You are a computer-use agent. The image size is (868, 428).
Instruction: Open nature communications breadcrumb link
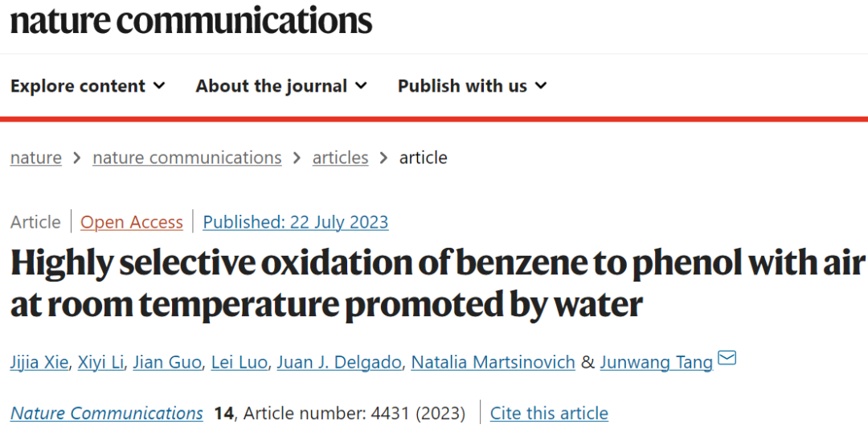187,158
